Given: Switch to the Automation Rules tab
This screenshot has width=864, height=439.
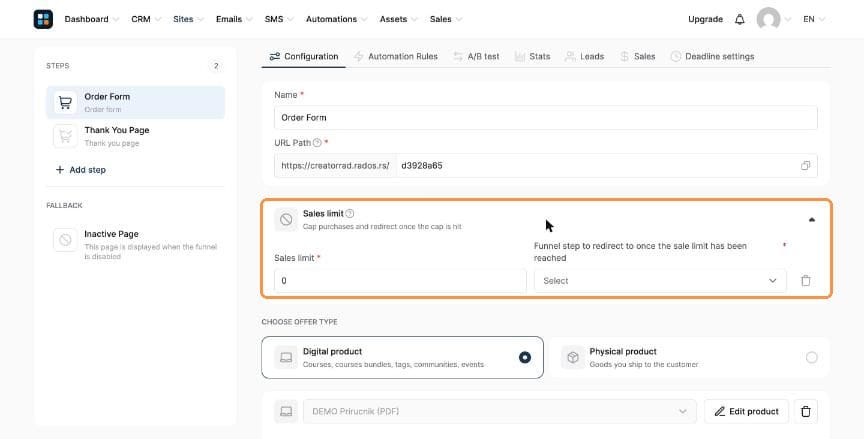Looking at the screenshot, I should (396, 57).
